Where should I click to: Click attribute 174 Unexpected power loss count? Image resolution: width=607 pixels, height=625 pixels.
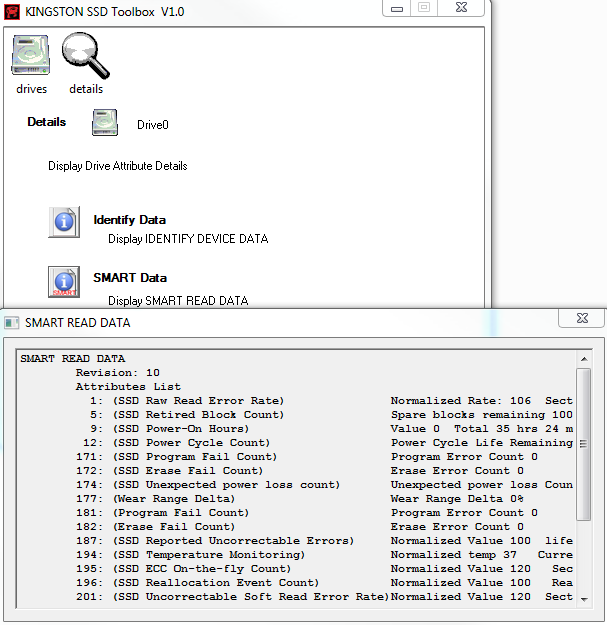(x=208, y=485)
